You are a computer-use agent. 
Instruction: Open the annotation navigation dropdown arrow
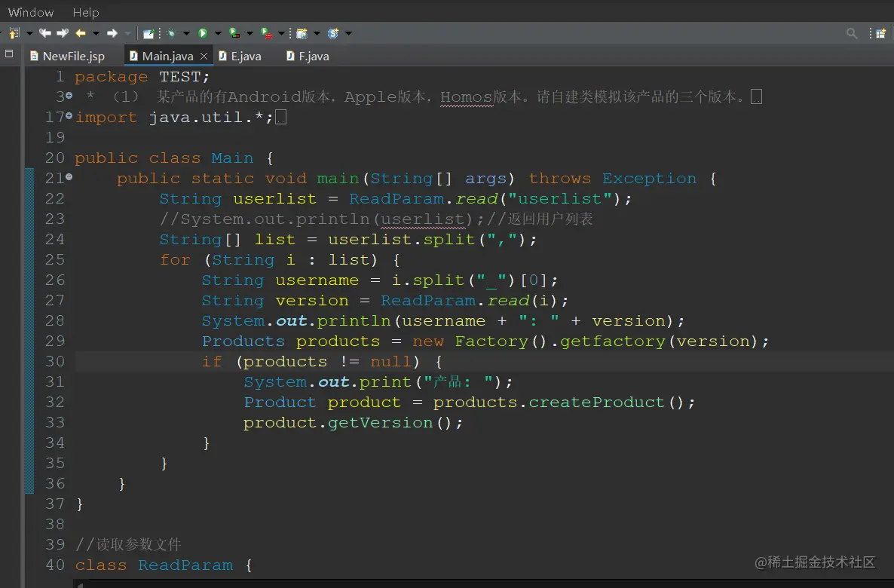tap(29, 33)
